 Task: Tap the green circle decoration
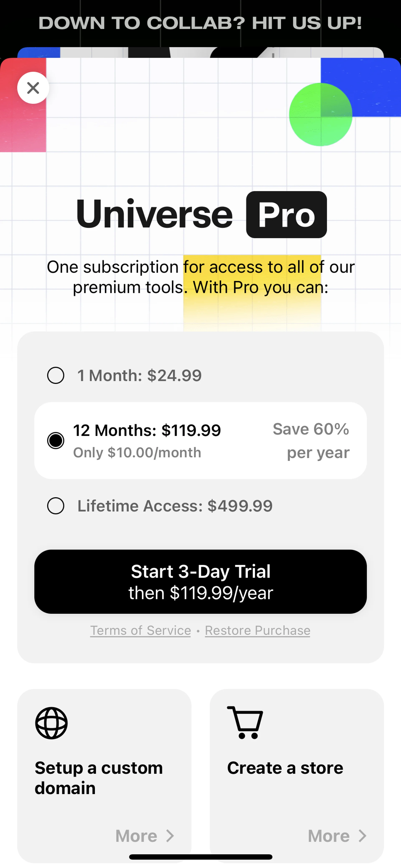(320, 115)
